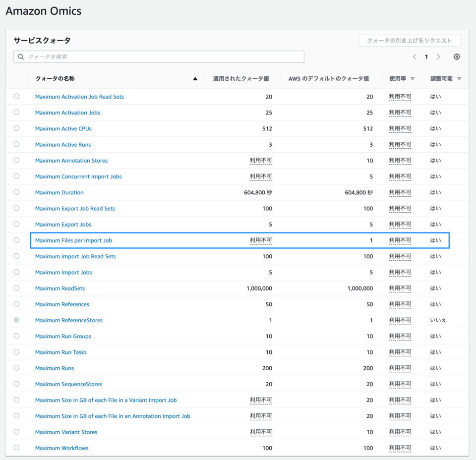Open Maximum References link

pyautogui.click(x=62, y=304)
